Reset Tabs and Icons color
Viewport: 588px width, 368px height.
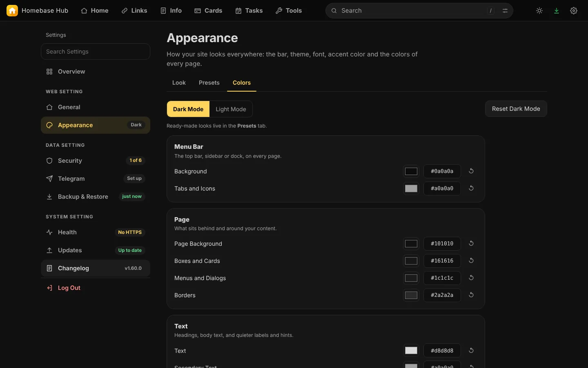pos(471,188)
